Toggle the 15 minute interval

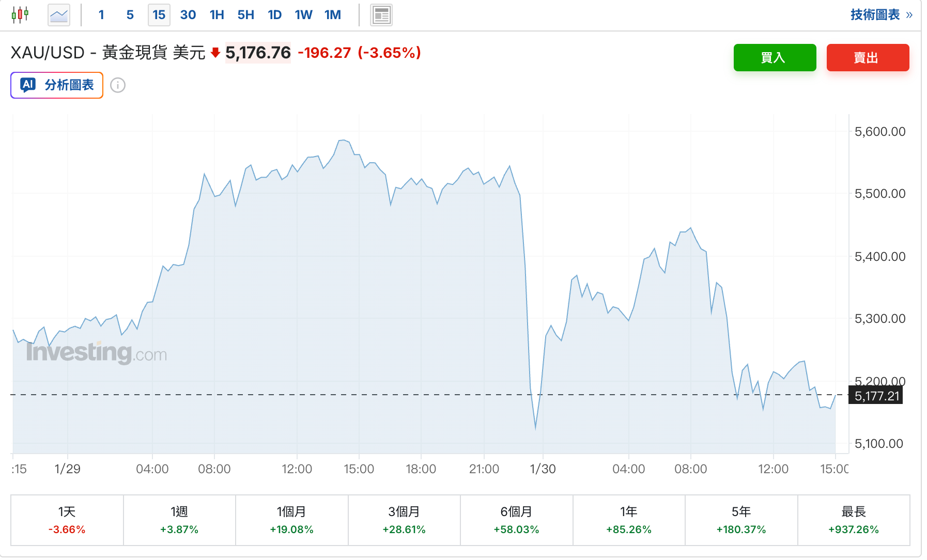point(159,15)
